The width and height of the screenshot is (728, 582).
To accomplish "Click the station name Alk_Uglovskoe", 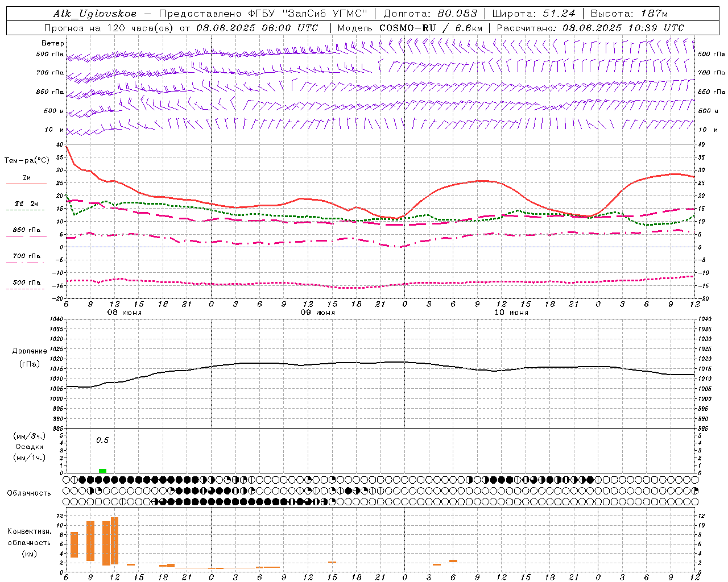I will 95,14.
